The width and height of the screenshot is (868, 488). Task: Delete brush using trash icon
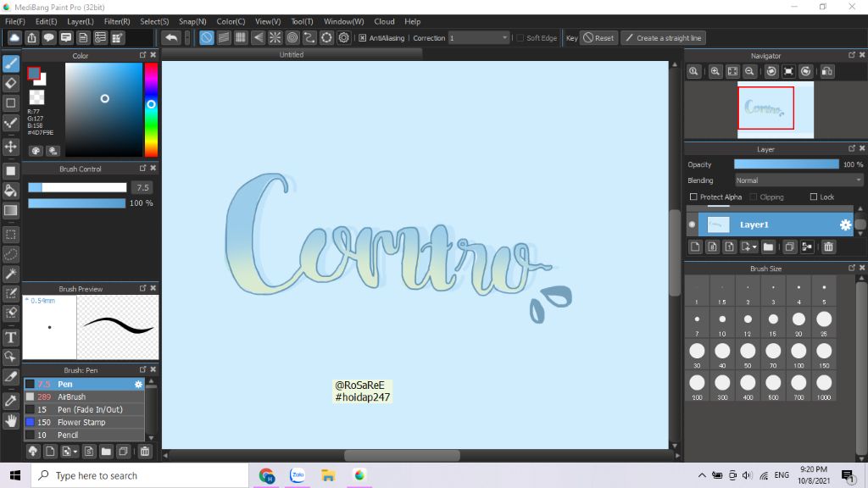pos(144,452)
